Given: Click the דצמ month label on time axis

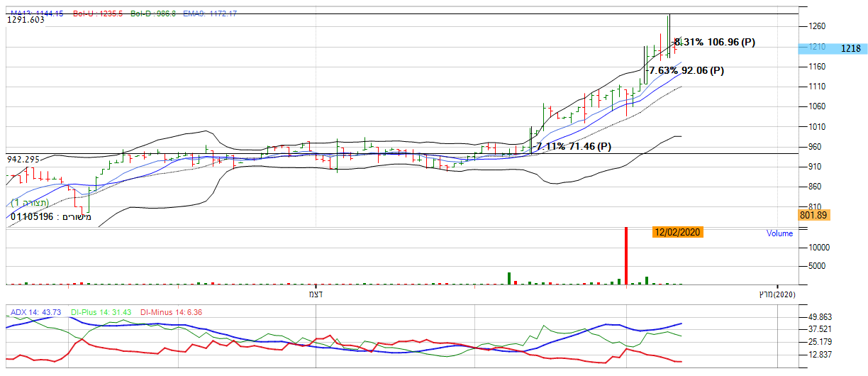Looking at the screenshot, I should click(314, 293).
